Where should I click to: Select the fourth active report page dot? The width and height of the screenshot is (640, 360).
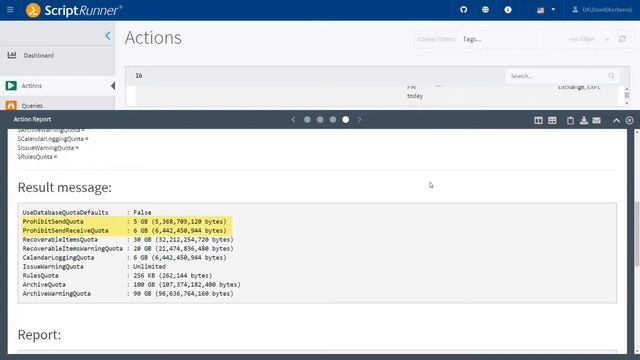[x=346, y=120]
